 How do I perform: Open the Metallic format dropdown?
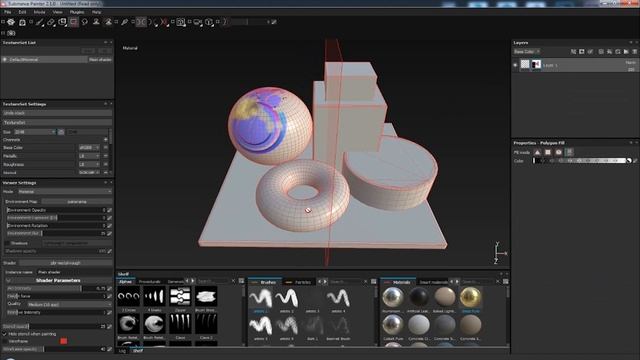[89, 156]
